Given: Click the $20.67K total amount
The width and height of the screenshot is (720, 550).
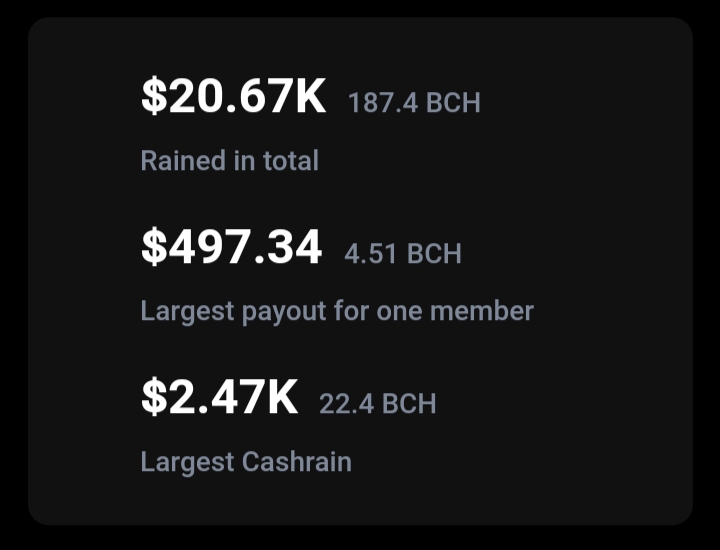Looking at the screenshot, I should (234, 96).
